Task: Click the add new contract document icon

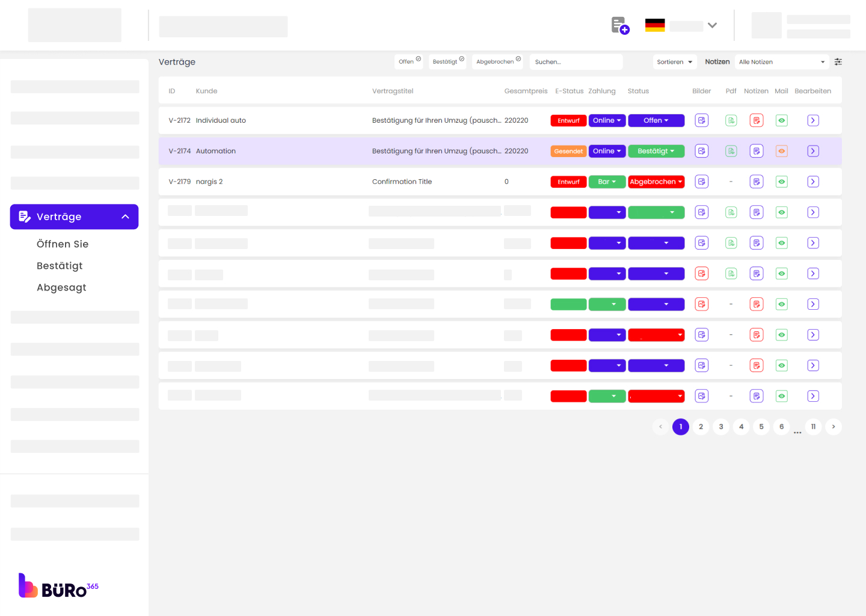Action: pos(619,25)
